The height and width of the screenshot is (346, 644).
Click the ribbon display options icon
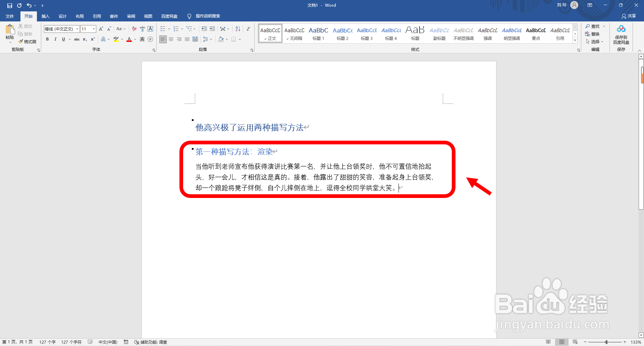click(590, 5)
